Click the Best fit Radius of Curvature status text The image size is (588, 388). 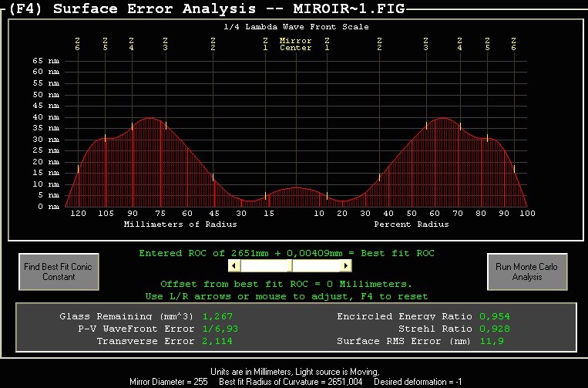point(291,382)
